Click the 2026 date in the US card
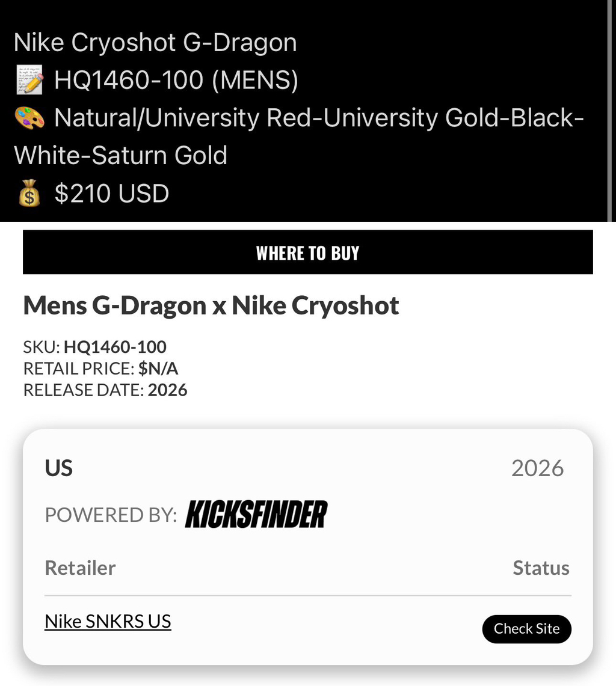This screenshot has width=616, height=686. (538, 468)
